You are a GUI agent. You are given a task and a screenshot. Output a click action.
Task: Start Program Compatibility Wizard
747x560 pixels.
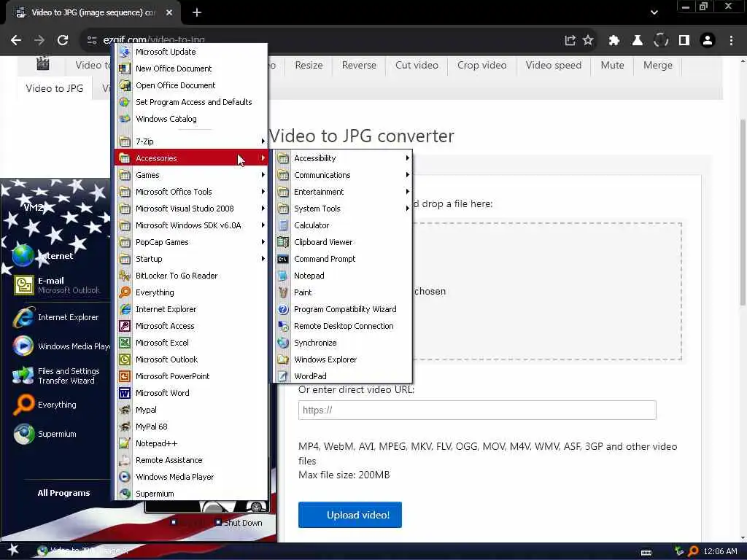[343, 309]
